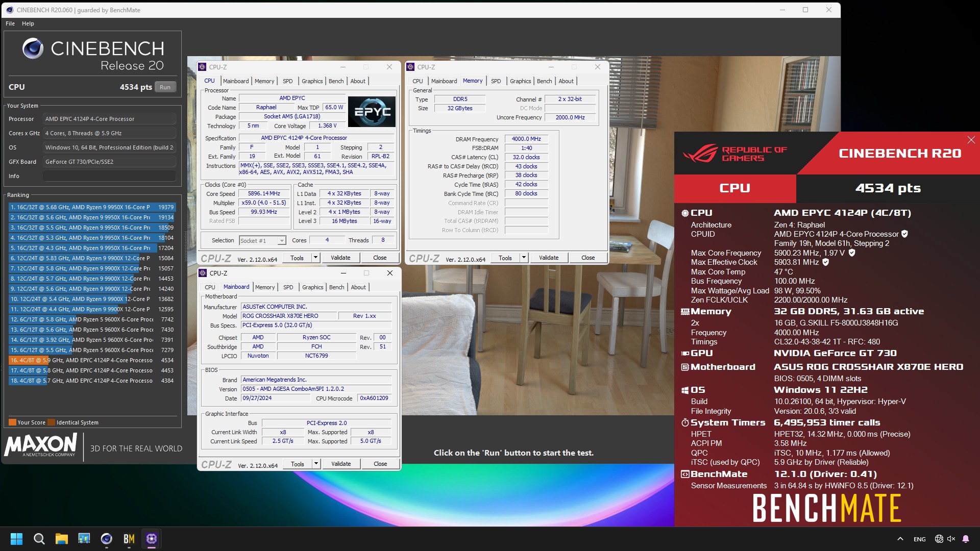Click BenchMate Memory section icon
The image size is (980, 551).
(x=685, y=312)
